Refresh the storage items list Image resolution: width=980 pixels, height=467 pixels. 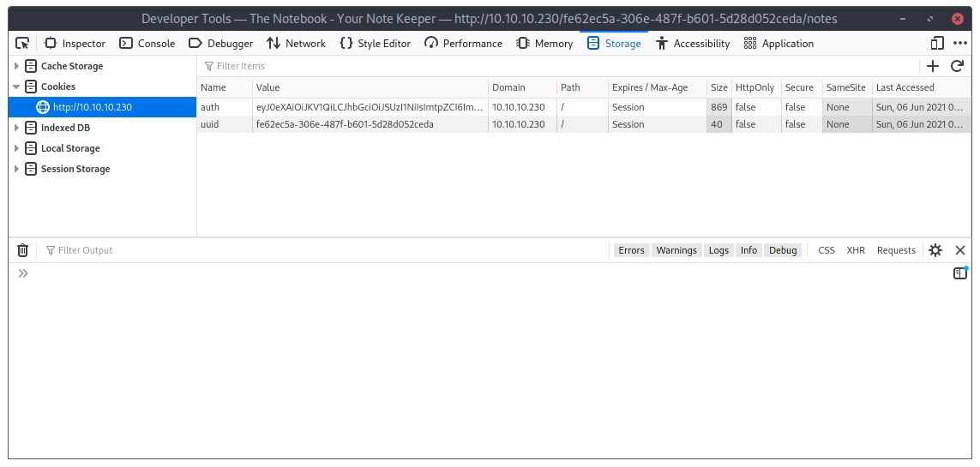tap(957, 66)
